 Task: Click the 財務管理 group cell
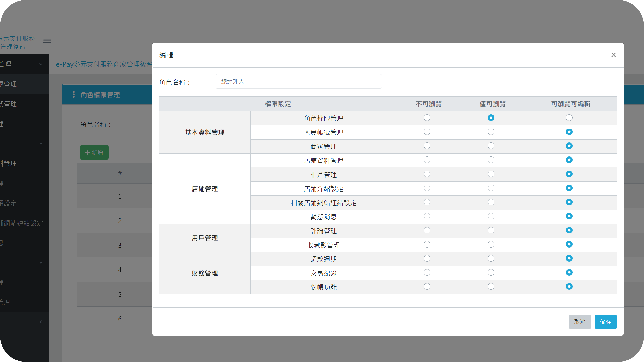204,273
